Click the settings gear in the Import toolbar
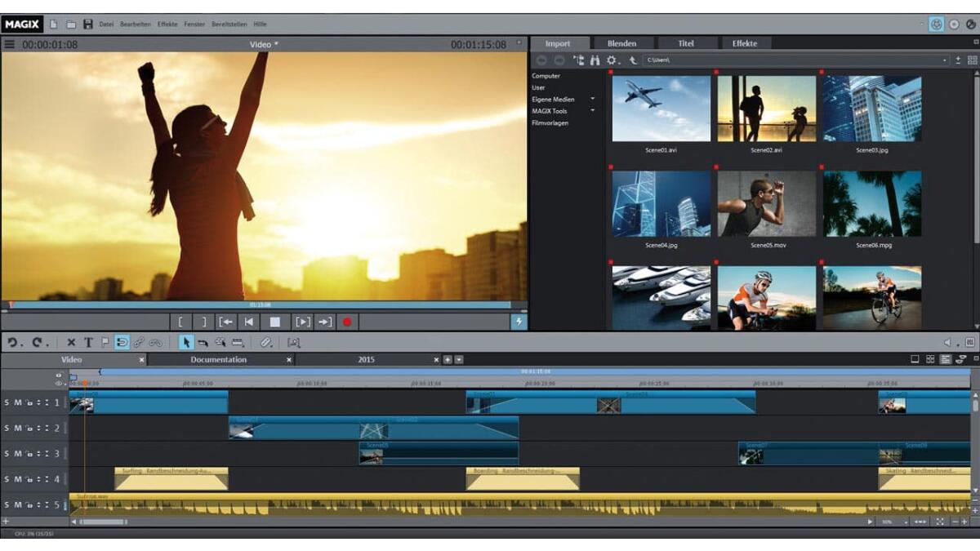This screenshot has height=551, width=980. [x=611, y=60]
